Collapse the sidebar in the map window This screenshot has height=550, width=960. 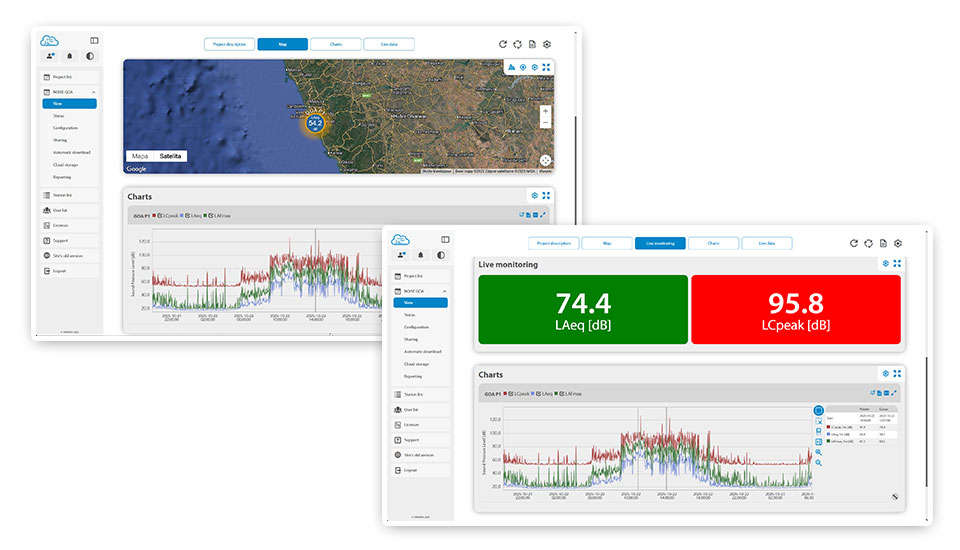pyautogui.click(x=94, y=41)
